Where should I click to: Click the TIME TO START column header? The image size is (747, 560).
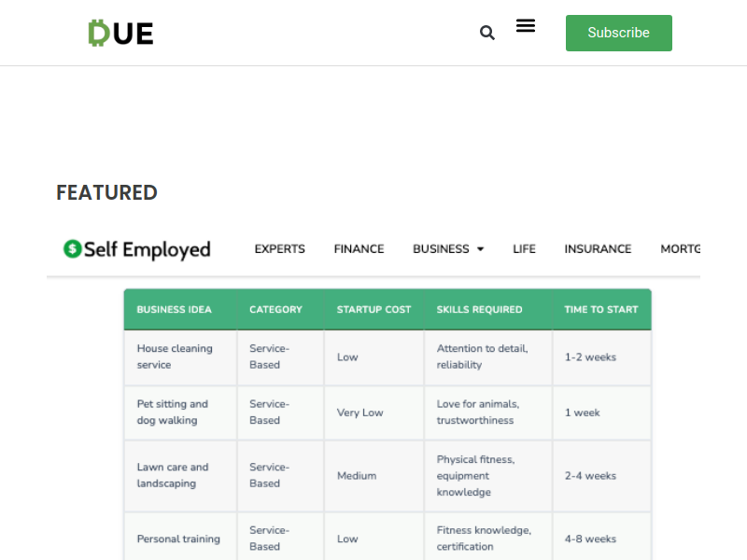pyautogui.click(x=601, y=310)
